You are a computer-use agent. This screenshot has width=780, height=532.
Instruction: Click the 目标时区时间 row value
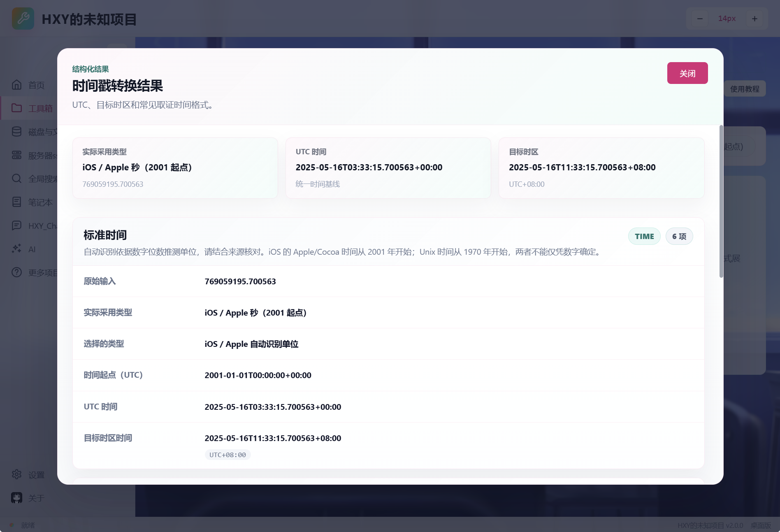(273, 438)
